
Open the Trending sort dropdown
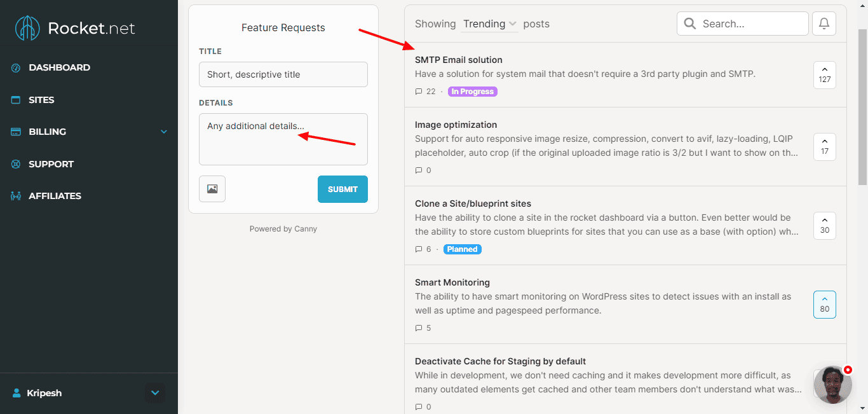(x=489, y=24)
